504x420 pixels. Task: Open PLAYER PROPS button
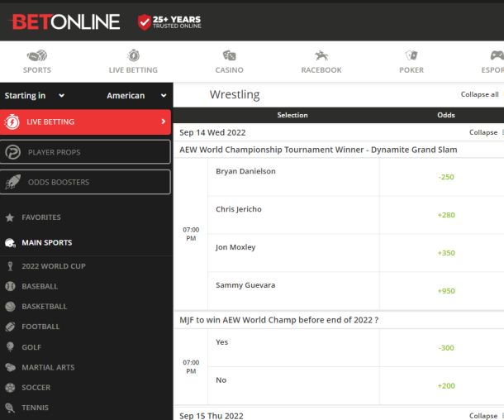pyautogui.click(x=85, y=152)
